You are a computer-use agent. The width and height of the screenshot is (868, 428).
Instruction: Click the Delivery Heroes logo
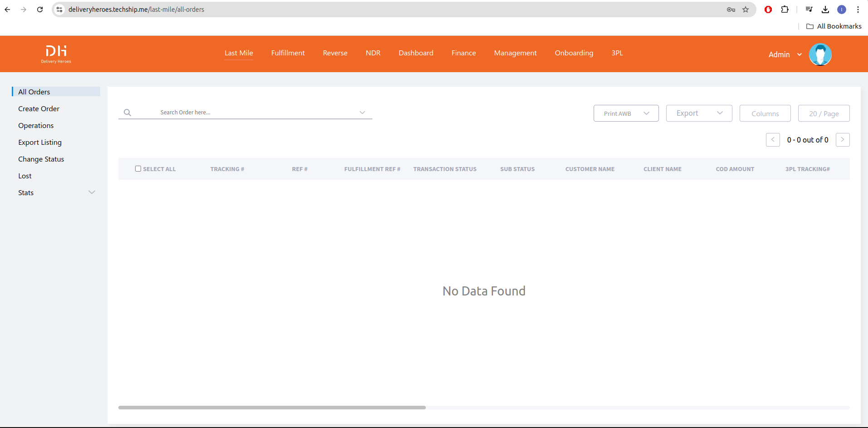tap(56, 54)
